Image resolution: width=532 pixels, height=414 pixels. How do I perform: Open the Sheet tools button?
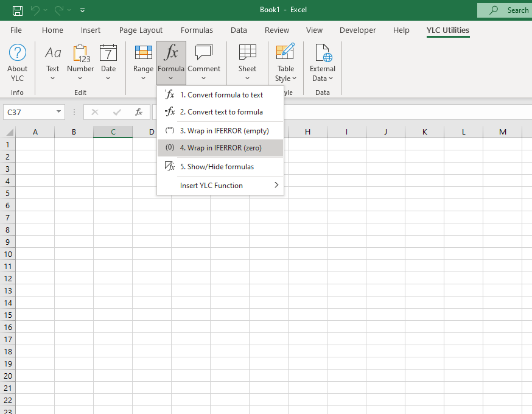point(247,63)
